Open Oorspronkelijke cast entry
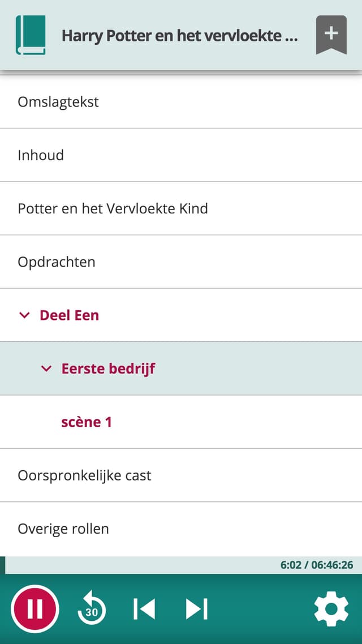 pos(181,475)
